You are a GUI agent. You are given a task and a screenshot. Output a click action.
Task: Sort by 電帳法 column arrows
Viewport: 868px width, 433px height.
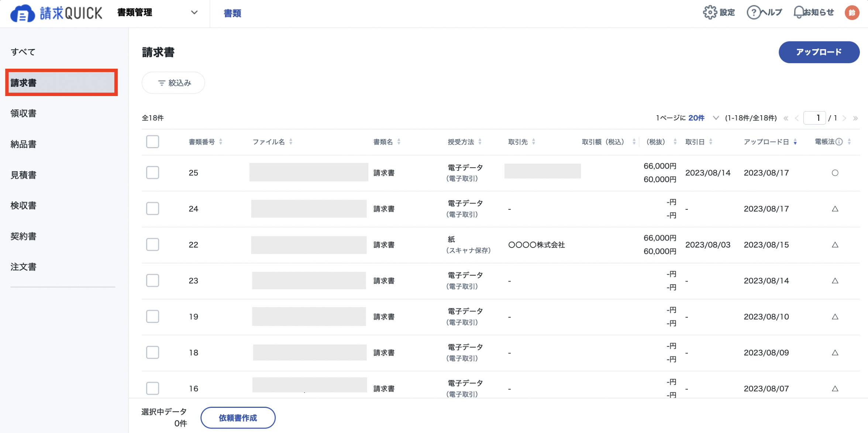coord(849,142)
